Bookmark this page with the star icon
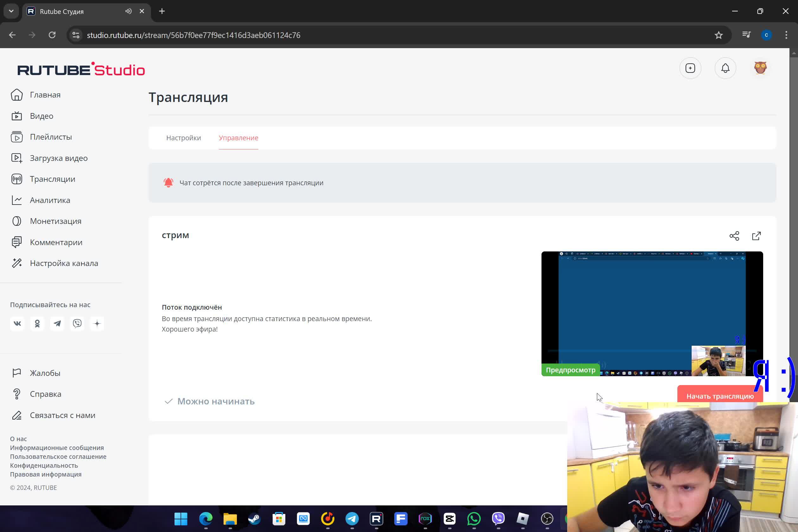 click(x=719, y=35)
